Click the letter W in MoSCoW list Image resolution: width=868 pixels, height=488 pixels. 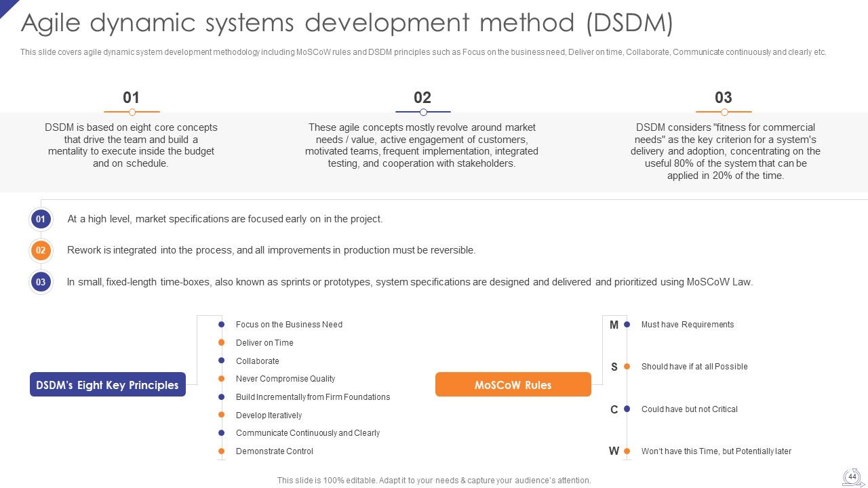614,451
